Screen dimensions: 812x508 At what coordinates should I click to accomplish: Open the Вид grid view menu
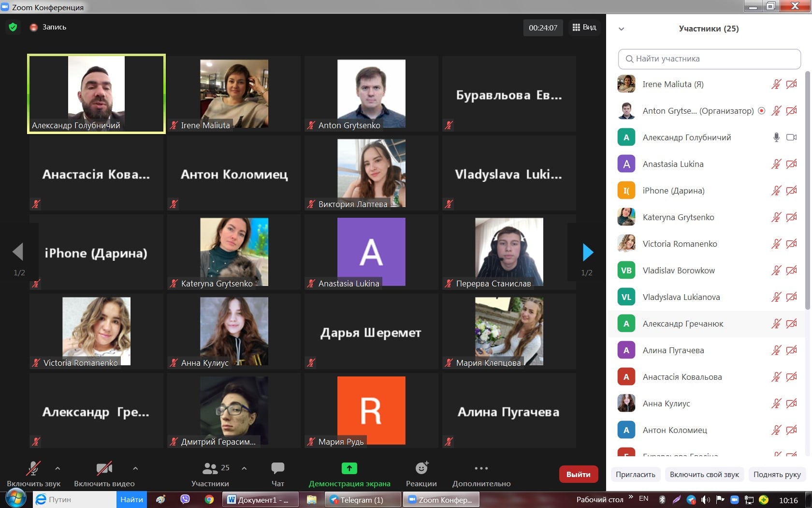(584, 28)
